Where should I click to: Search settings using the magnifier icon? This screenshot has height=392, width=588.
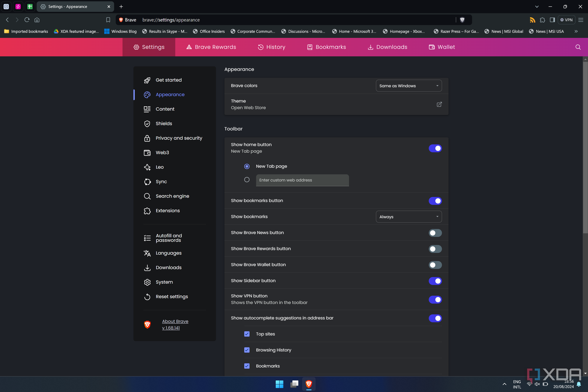pyautogui.click(x=578, y=47)
